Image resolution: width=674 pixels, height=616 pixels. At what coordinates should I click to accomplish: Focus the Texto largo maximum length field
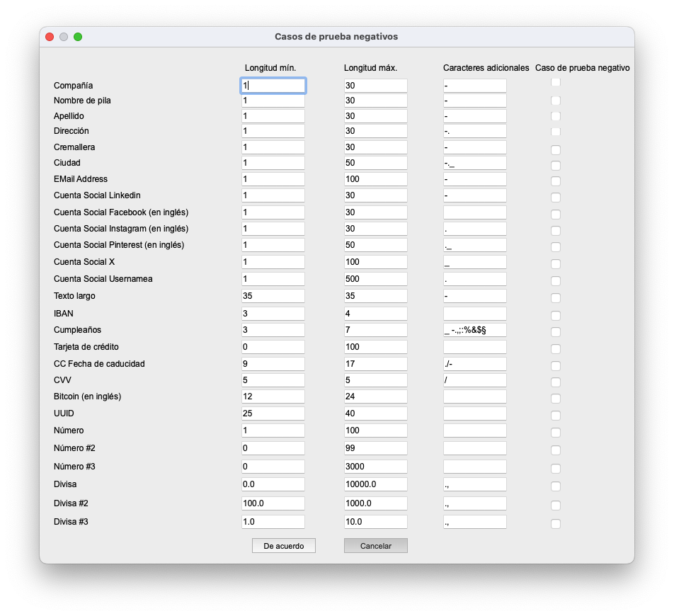coord(375,296)
